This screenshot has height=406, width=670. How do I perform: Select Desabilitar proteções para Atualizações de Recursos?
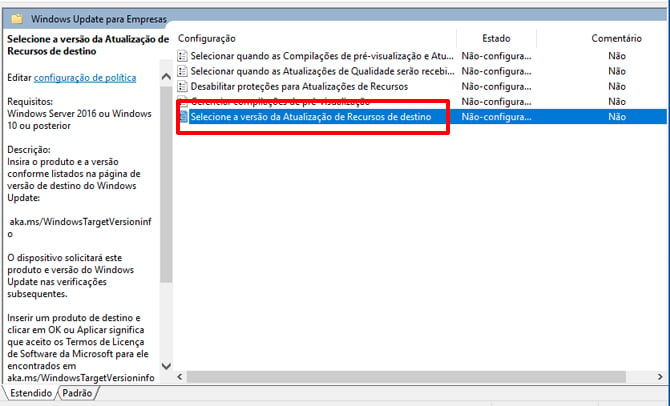pos(299,86)
